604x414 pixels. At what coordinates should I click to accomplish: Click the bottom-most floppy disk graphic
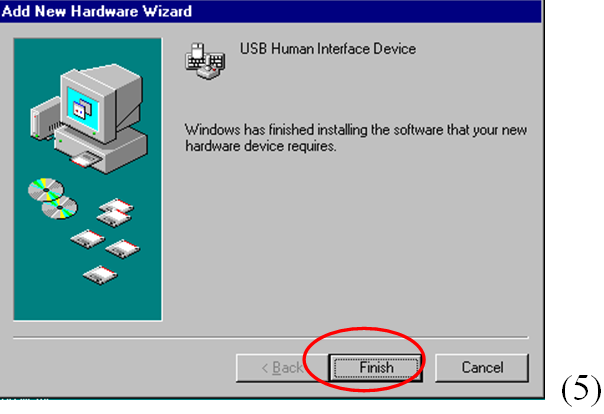(x=100, y=275)
